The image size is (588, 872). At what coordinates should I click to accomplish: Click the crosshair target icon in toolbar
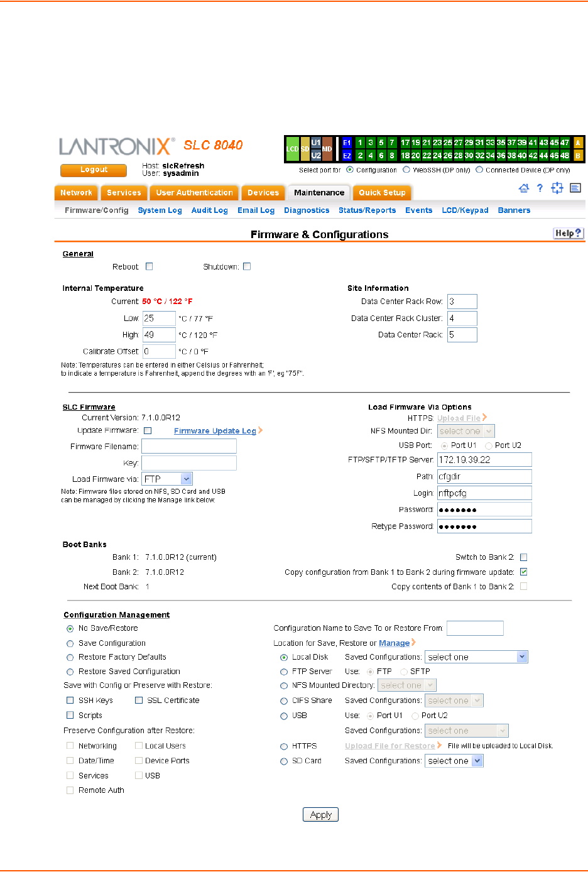[557, 188]
